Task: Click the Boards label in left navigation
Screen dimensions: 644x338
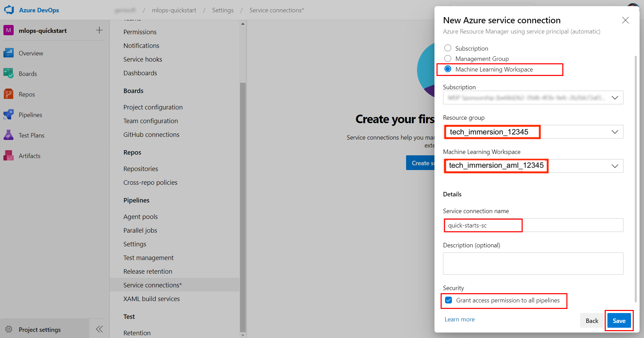Action: tap(28, 74)
